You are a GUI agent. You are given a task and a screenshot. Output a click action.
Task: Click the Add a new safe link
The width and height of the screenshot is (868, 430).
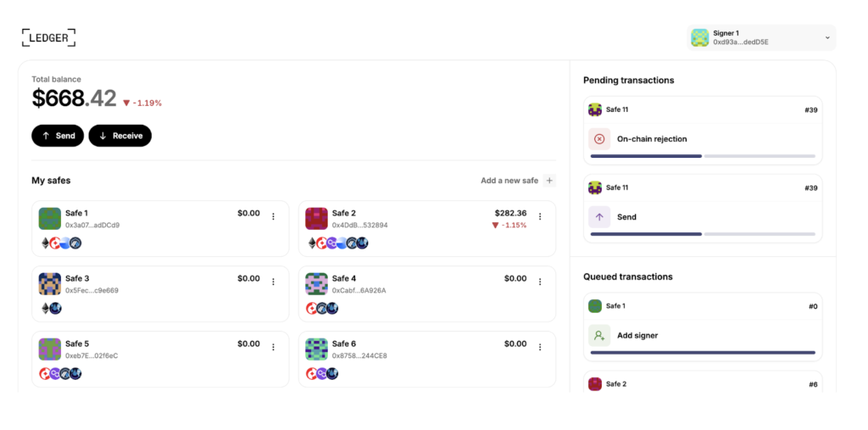click(509, 181)
